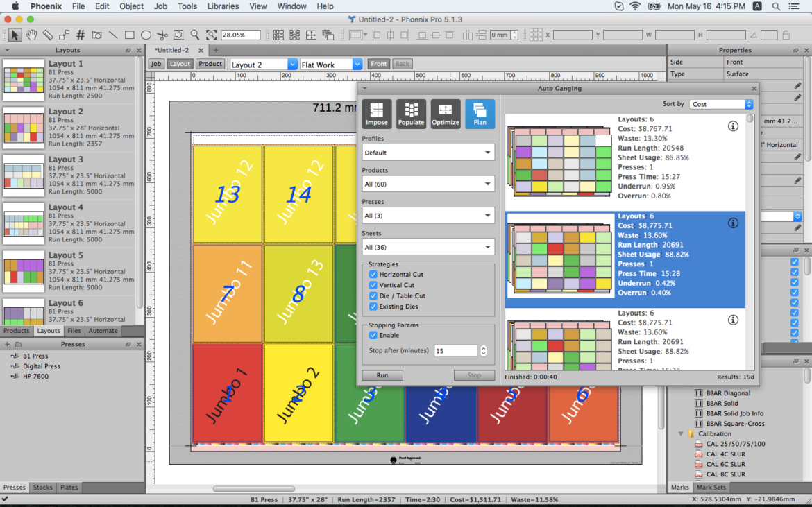Screen dimensions: 812x507
Task: Click the BBAR Diagonal mark icon
Action: tap(699, 393)
